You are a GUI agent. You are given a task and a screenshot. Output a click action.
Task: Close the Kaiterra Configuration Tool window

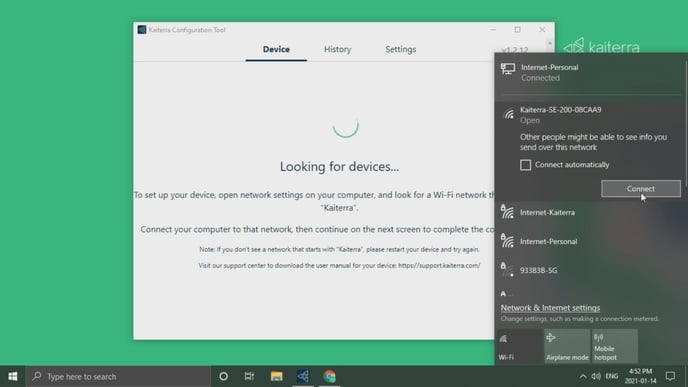tap(542, 30)
